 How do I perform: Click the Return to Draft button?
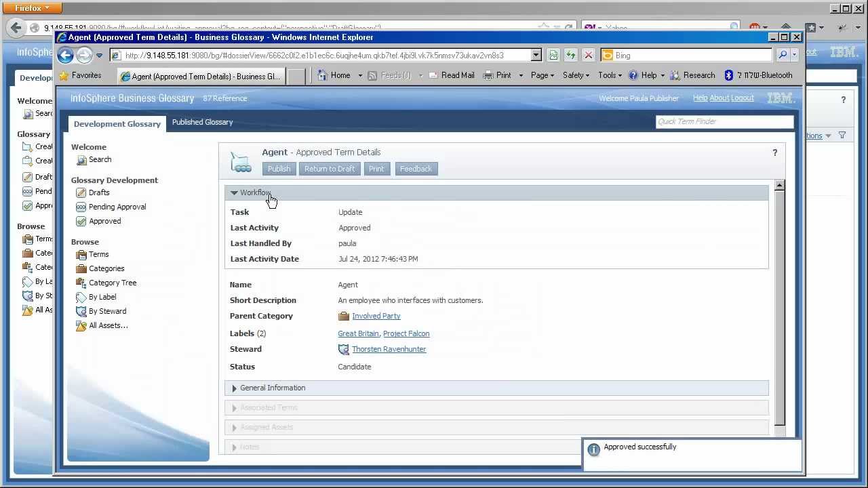(330, 169)
